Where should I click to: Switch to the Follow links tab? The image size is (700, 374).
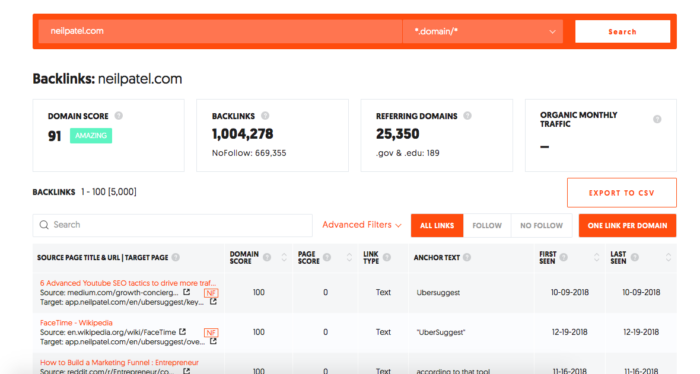pos(487,225)
